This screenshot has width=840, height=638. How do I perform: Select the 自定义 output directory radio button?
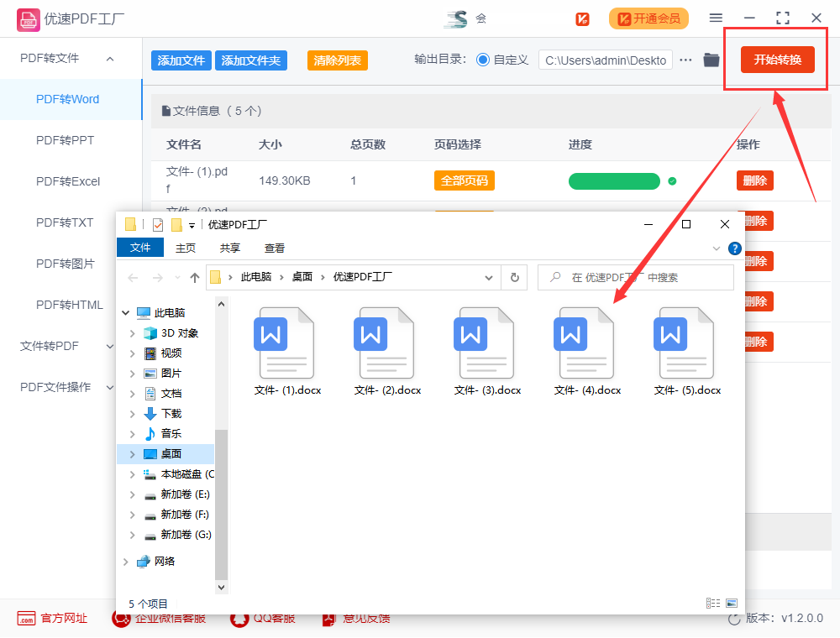483,60
